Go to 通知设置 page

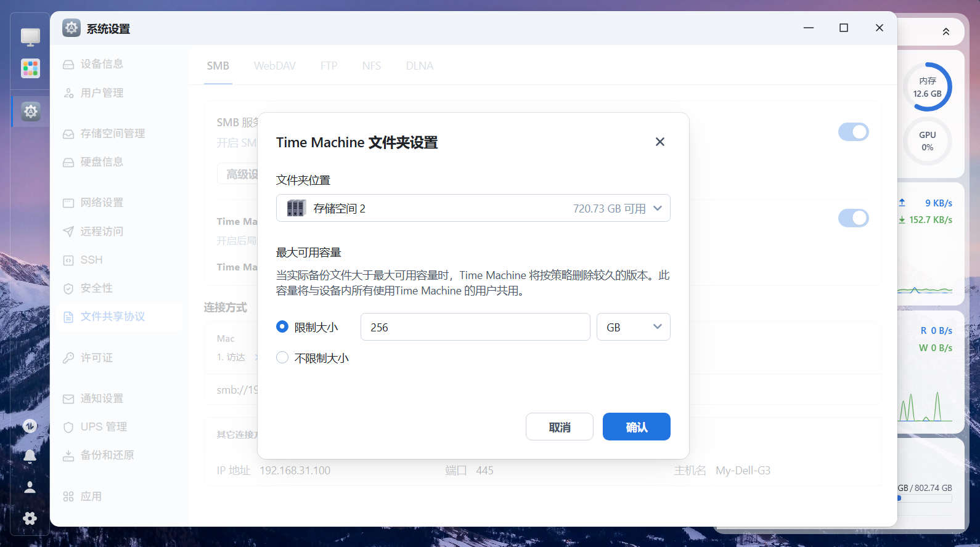120,399
